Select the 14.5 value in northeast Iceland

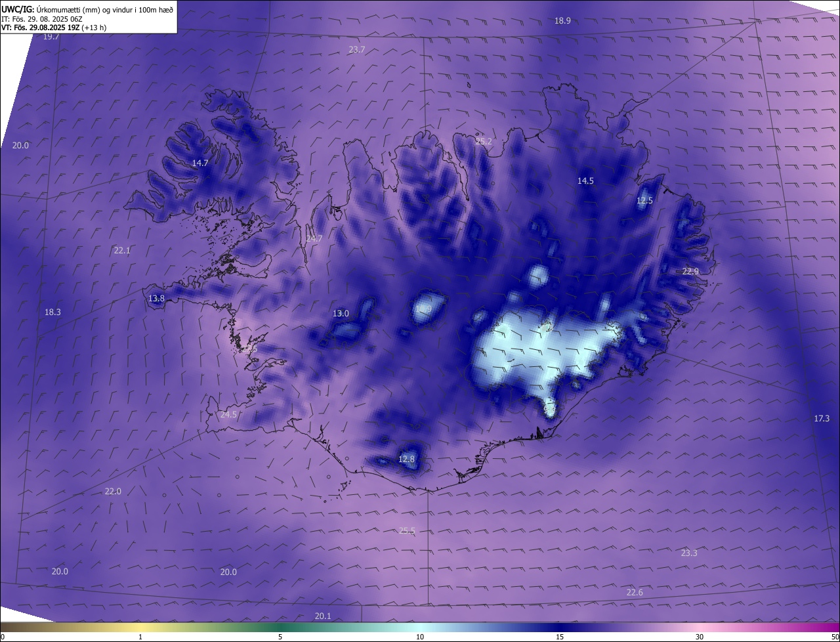coord(585,181)
